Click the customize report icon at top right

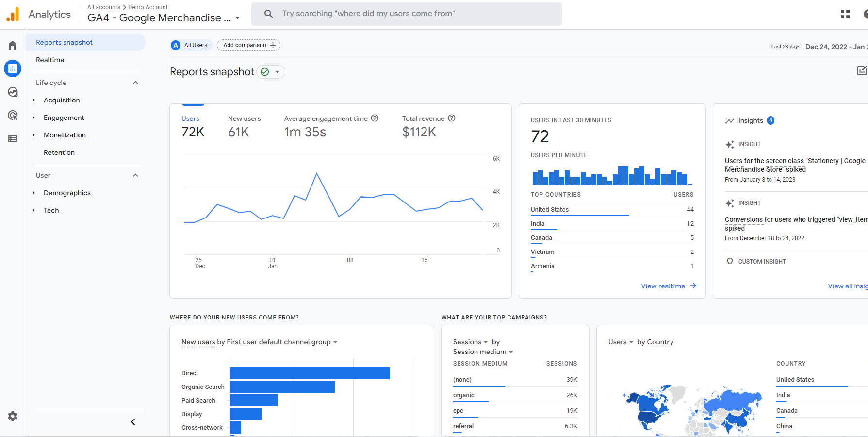[x=862, y=71]
